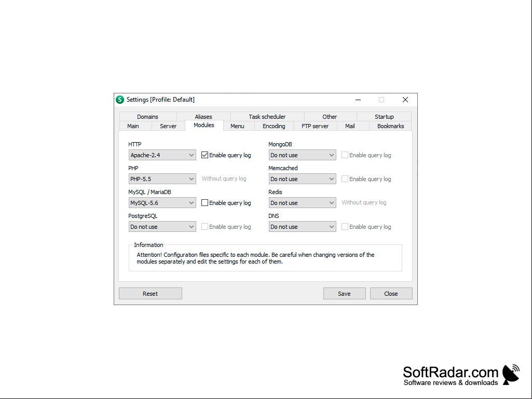The height and width of the screenshot is (399, 532).
Task: Switch to the Encoding tab
Action: [274, 126]
